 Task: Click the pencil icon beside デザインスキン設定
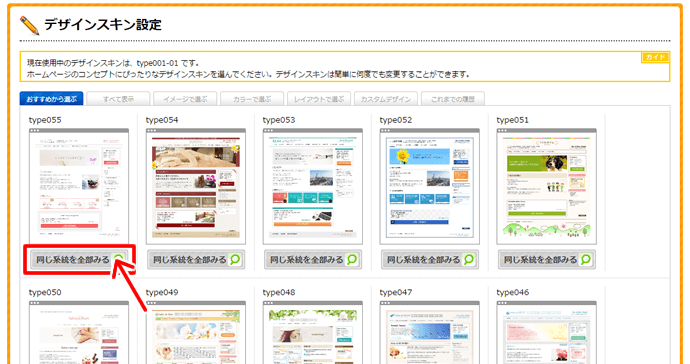(x=29, y=25)
